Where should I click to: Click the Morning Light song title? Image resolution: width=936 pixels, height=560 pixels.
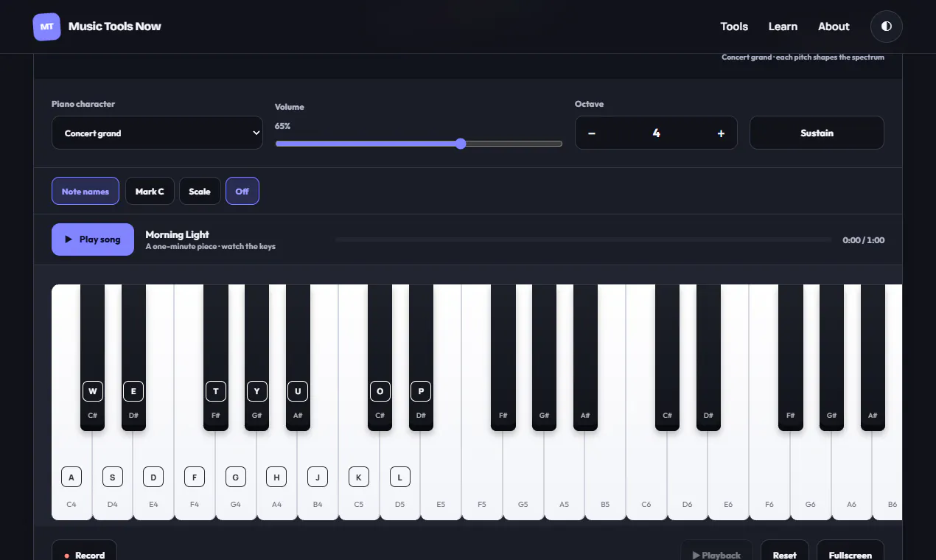(x=178, y=234)
